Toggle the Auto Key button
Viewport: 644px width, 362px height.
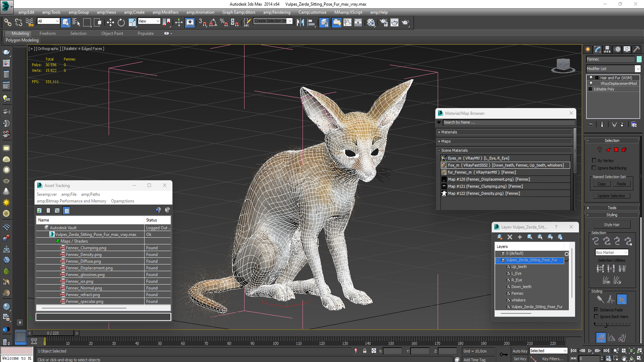click(520, 351)
